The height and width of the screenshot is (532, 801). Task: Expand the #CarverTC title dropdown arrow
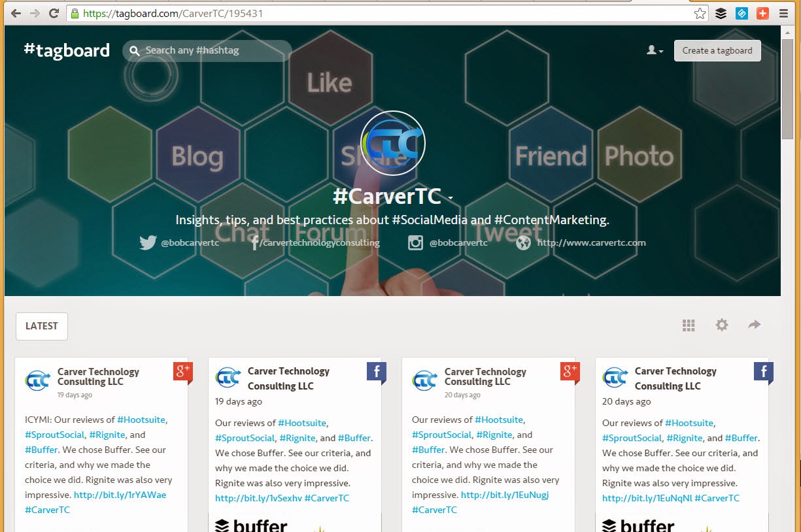pyautogui.click(x=451, y=198)
